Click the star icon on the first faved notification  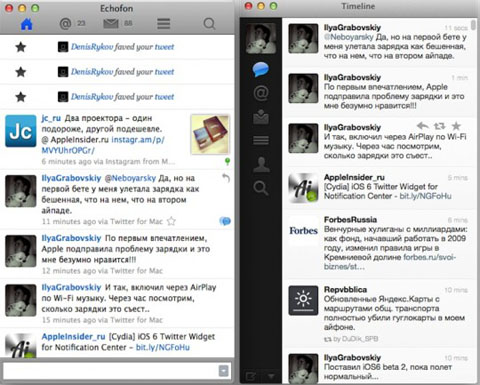pos(21,47)
